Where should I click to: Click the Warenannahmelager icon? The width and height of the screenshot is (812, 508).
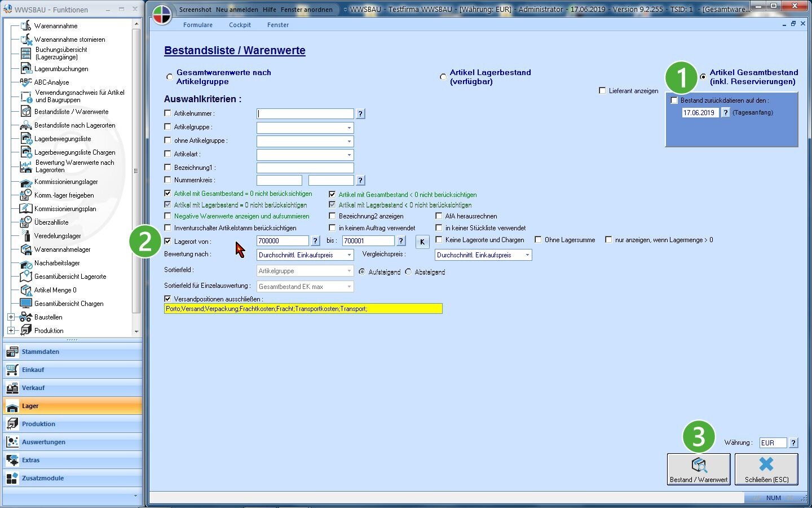[26, 249]
